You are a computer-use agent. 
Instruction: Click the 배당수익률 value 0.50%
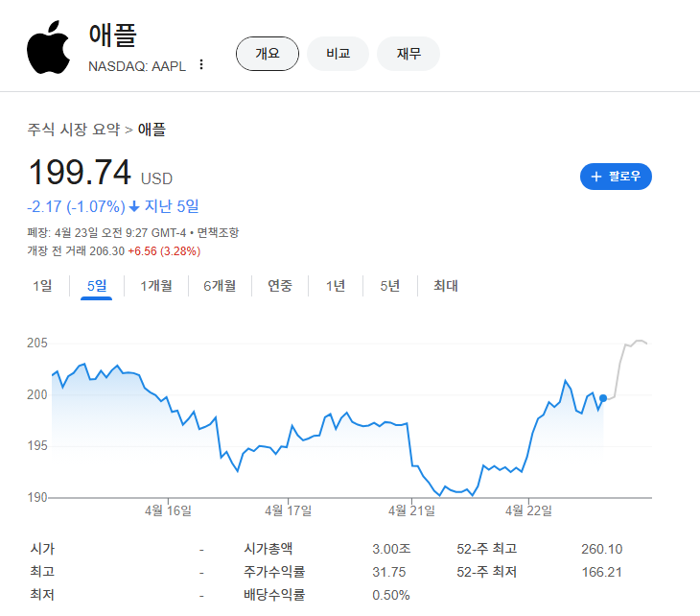[390, 596]
